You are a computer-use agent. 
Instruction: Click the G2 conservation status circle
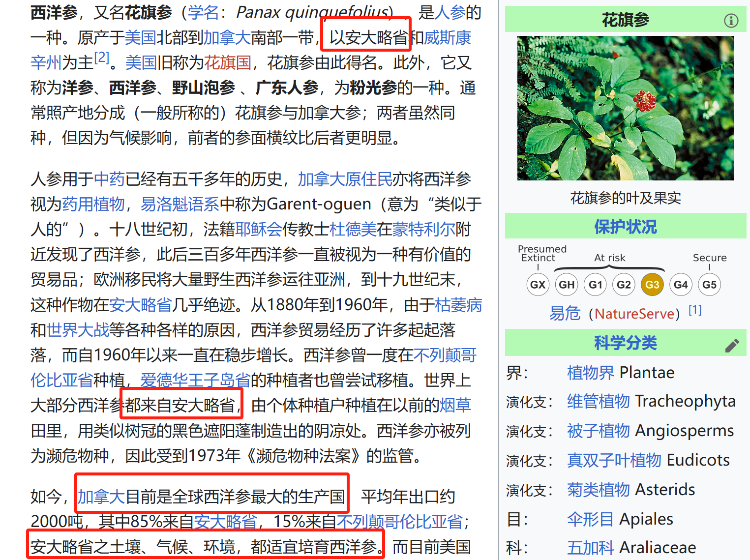pos(624,285)
